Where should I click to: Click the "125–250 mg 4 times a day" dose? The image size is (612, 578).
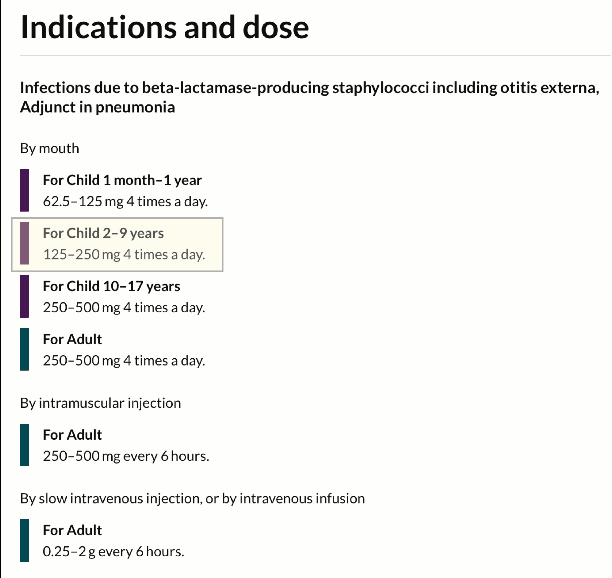(124, 254)
